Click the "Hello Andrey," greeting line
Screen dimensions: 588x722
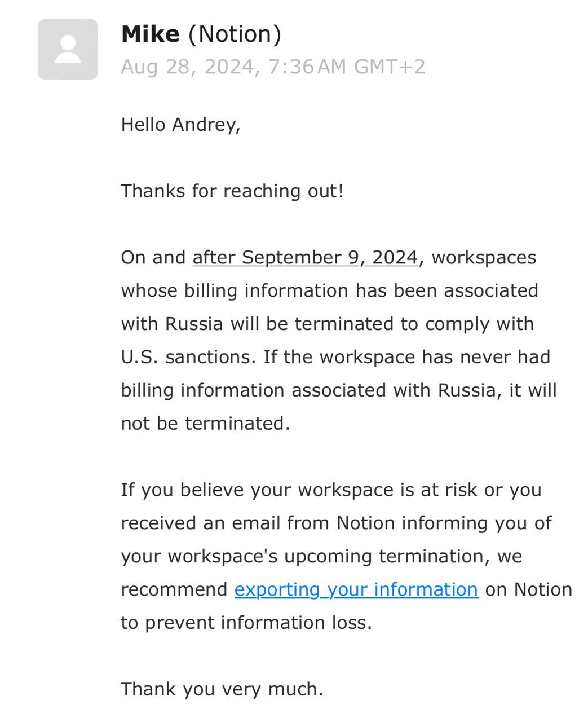(181, 125)
